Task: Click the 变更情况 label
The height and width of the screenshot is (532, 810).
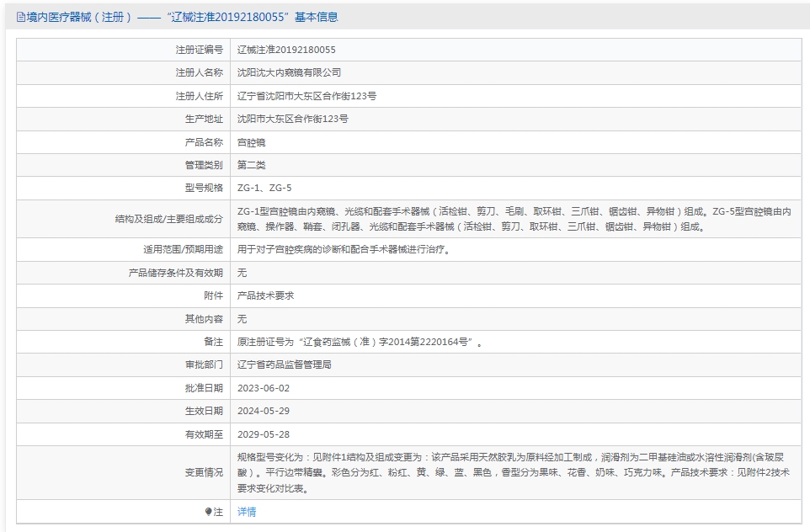Action: [x=204, y=472]
